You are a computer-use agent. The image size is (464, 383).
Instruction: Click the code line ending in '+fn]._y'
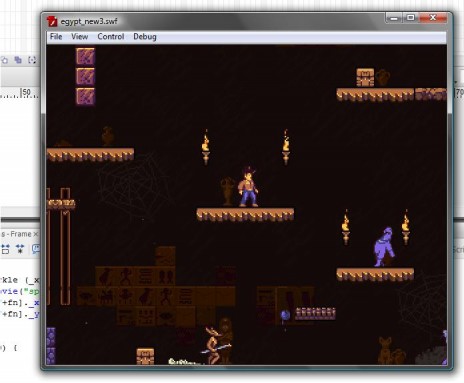pos(21,314)
